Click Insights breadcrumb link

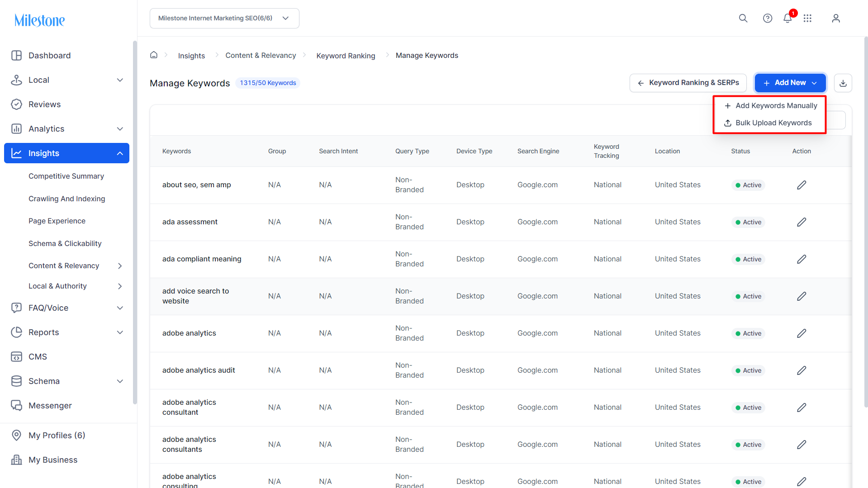click(191, 56)
